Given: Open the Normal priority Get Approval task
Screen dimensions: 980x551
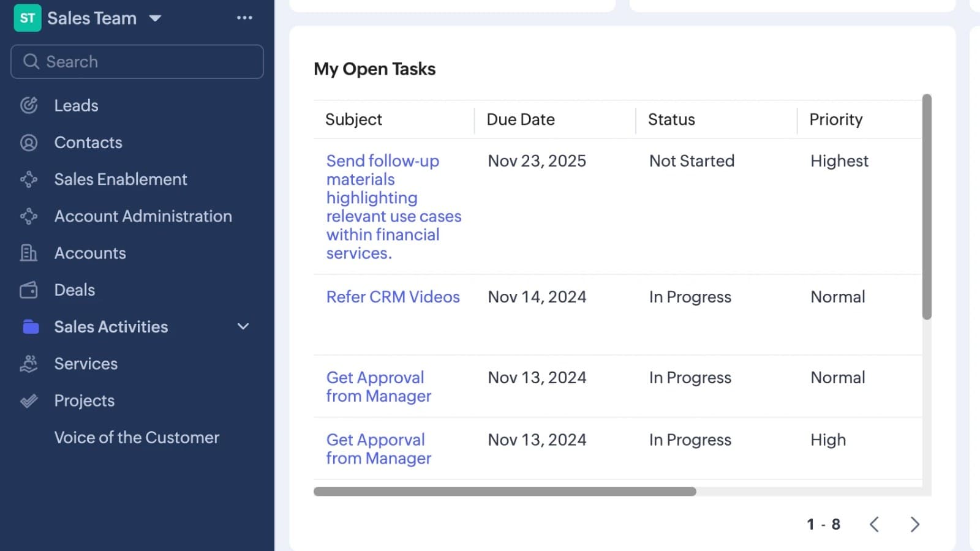Looking at the screenshot, I should tap(379, 387).
